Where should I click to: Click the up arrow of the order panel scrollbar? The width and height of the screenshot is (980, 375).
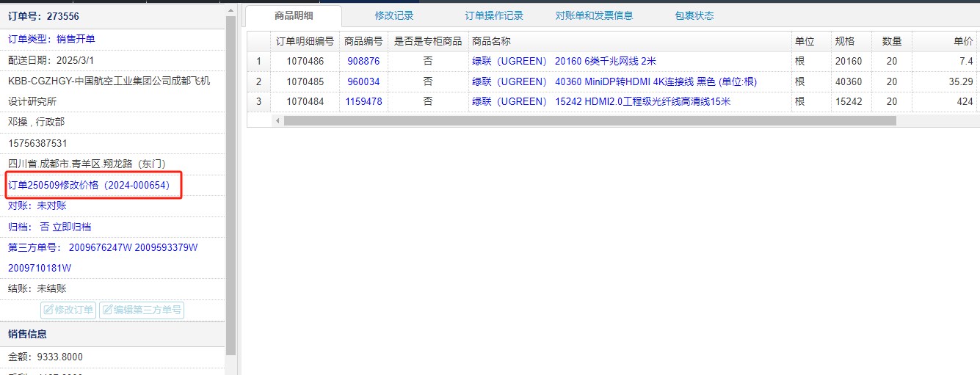231,11
